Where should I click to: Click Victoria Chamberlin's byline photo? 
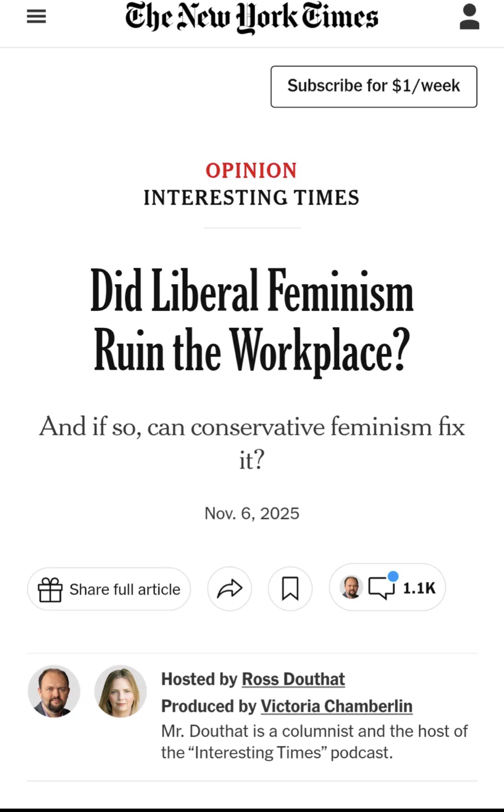121,691
